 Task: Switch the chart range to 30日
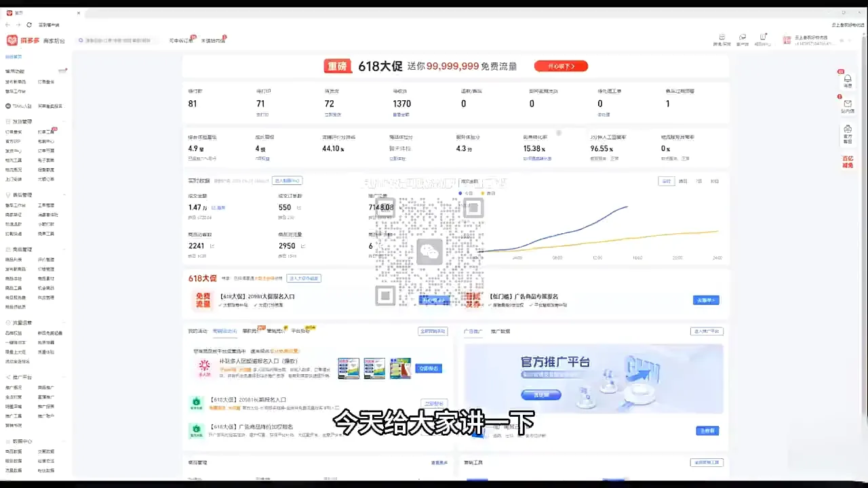(715, 181)
